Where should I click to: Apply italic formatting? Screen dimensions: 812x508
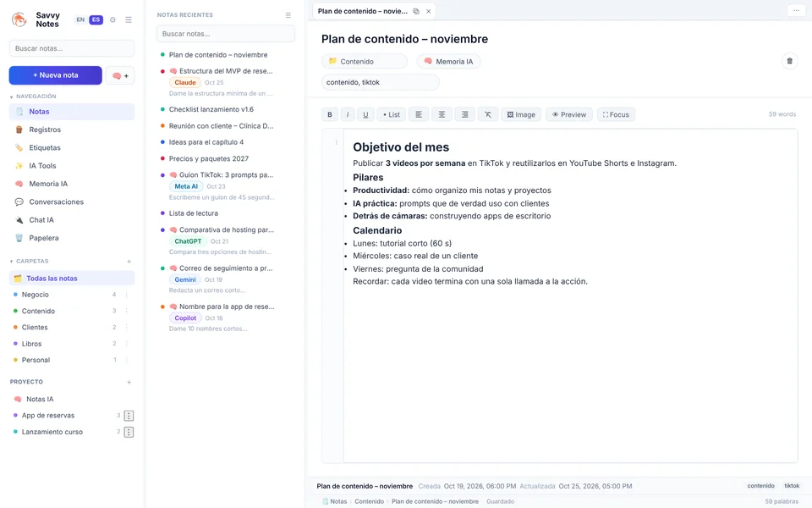pyautogui.click(x=348, y=114)
